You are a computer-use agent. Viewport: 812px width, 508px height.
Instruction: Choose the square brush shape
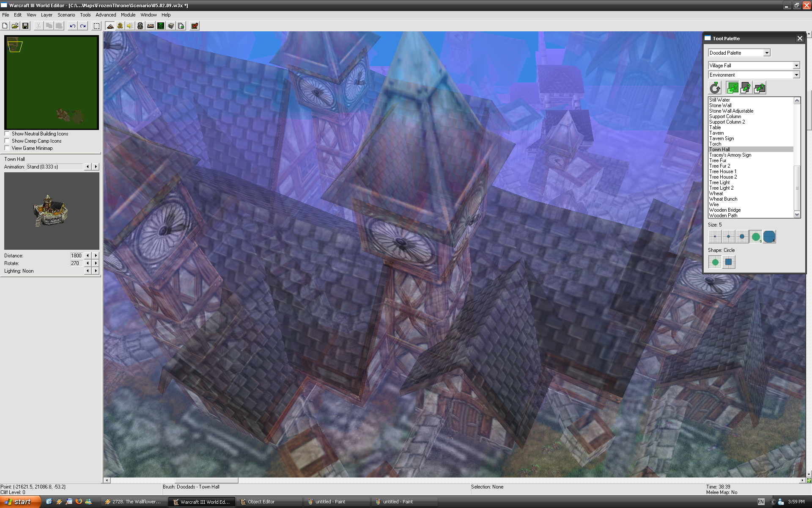click(728, 262)
